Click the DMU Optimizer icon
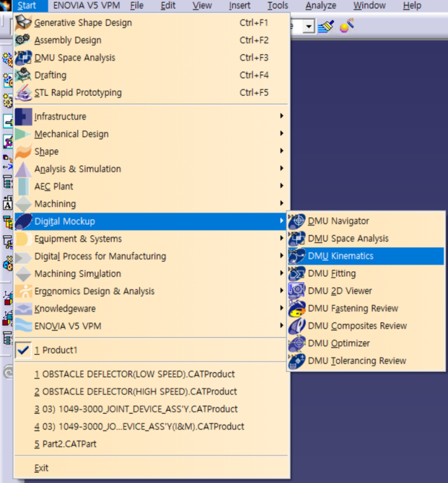This screenshot has width=448, height=483. pyautogui.click(x=297, y=343)
